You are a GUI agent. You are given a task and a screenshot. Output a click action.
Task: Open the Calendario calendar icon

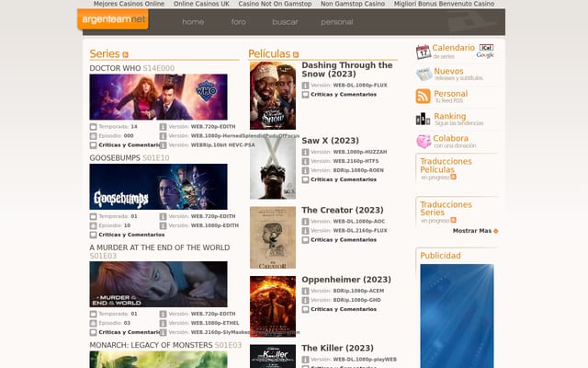click(x=423, y=52)
